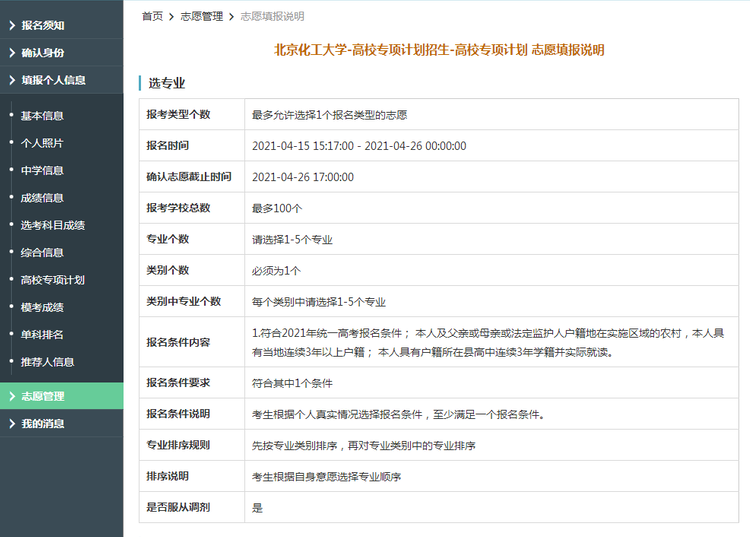The image size is (750, 537).
Task: Expand the 报名须知 sidebar section
Action: pyautogui.click(x=61, y=25)
